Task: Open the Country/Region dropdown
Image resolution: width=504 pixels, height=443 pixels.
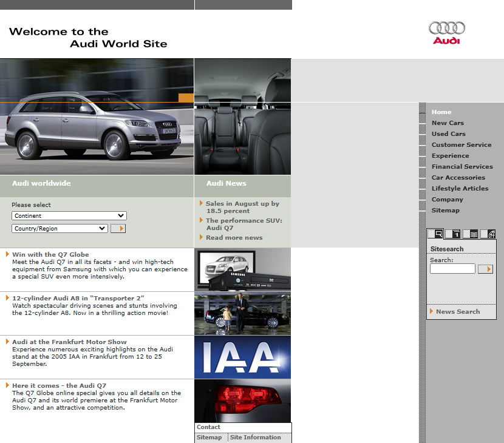Action: pyautogui.click(x=60, y=228)
